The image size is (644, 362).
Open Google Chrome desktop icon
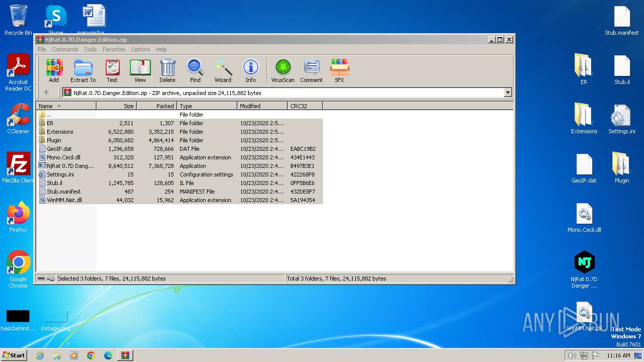click(x=18, y=269)
